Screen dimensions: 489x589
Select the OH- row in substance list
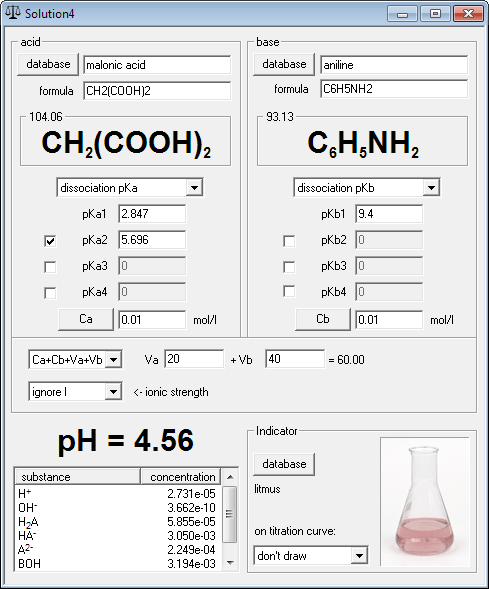[117, 508]
